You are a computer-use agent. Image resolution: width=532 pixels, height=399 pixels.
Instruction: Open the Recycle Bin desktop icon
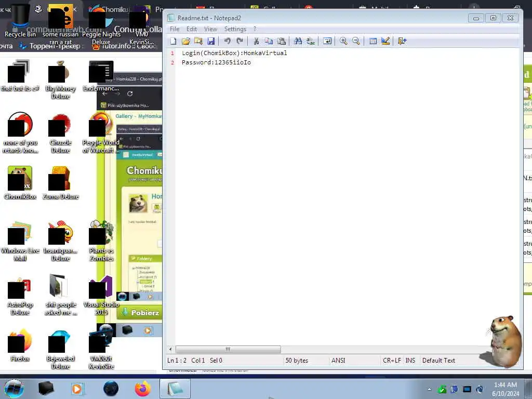tap(20, 21)
